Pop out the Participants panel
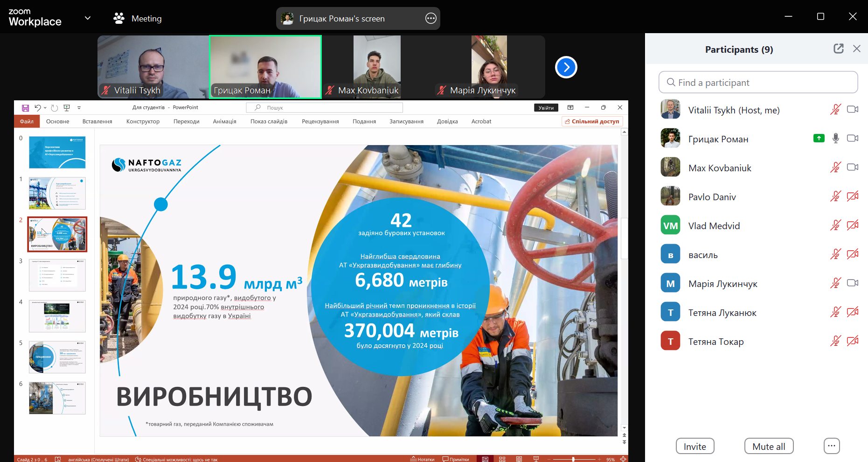 [x=838, y=49]
